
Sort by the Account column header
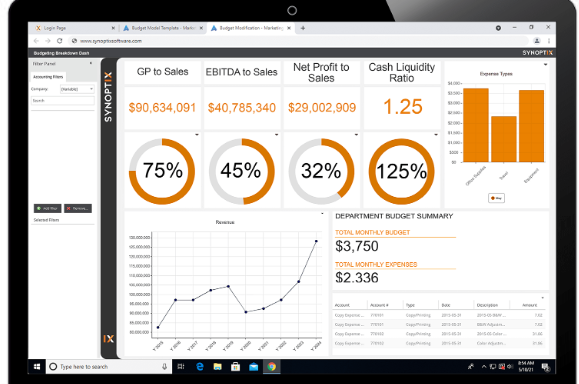pos(342,305)
